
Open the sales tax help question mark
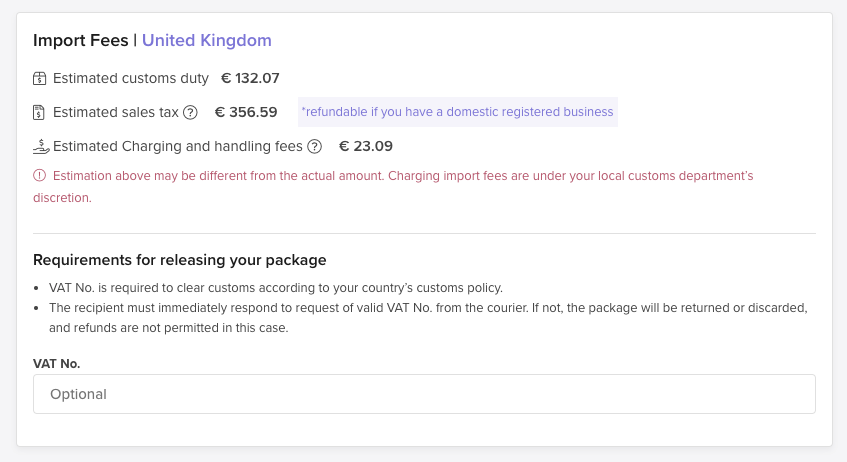click(190, 112)
